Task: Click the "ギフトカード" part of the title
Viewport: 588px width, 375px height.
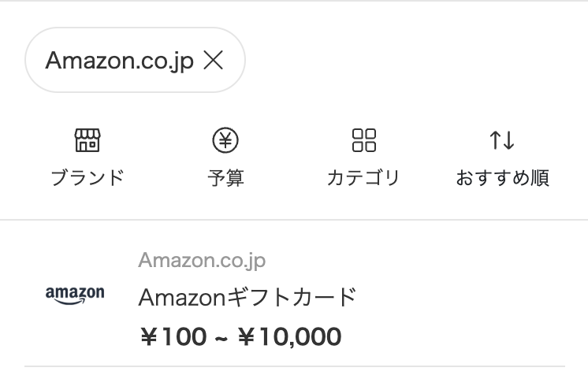Action: pos(292,297)
